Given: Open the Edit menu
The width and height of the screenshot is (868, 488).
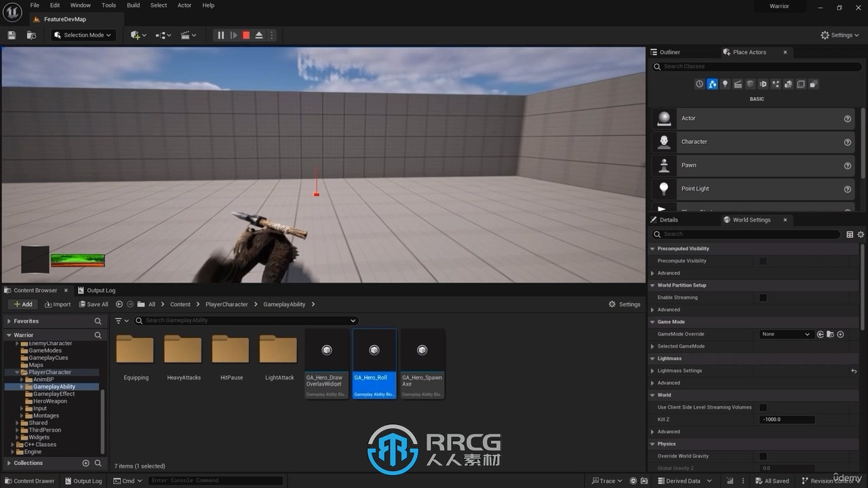Looking at the screenshot, I should (x=55, y=5).
